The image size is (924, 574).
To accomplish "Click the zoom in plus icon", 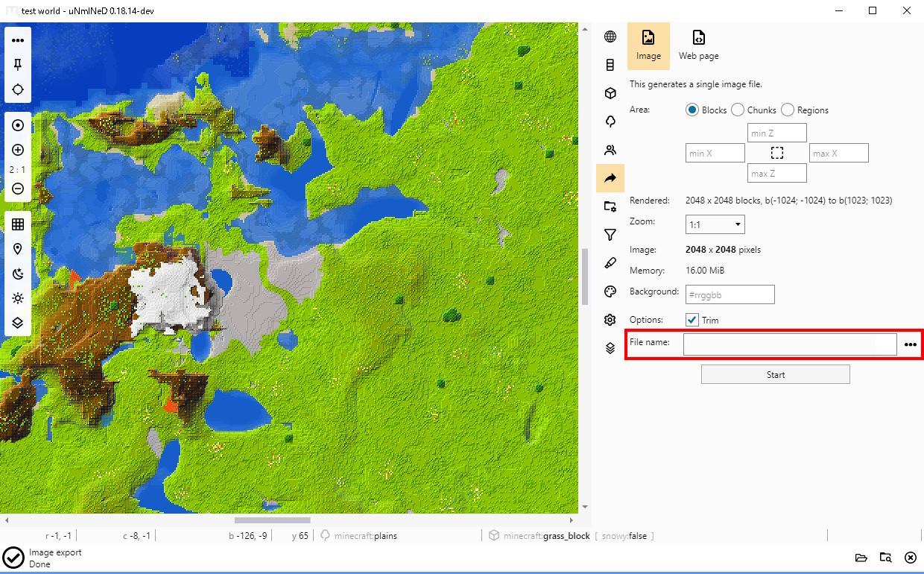I will (18, 150).
